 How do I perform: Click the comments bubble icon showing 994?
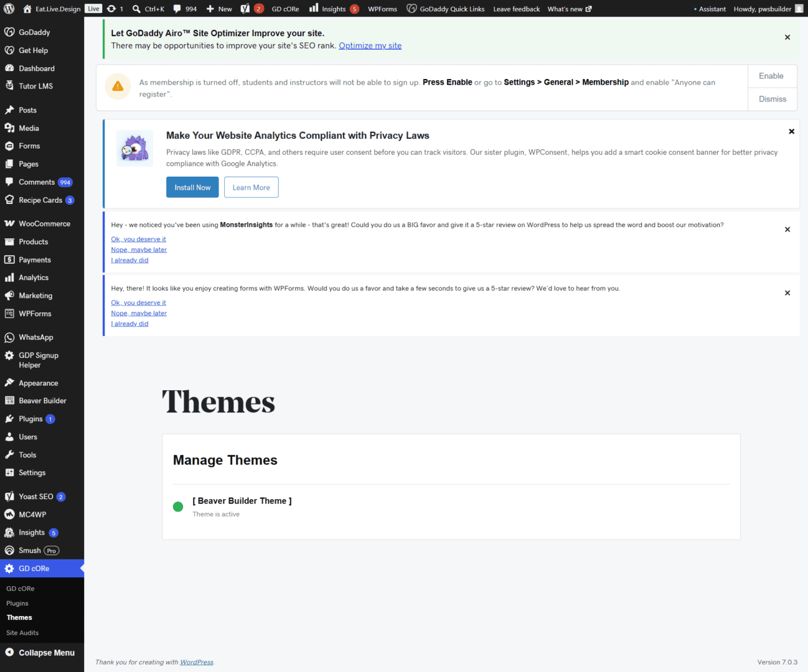[x=177, y=9]
